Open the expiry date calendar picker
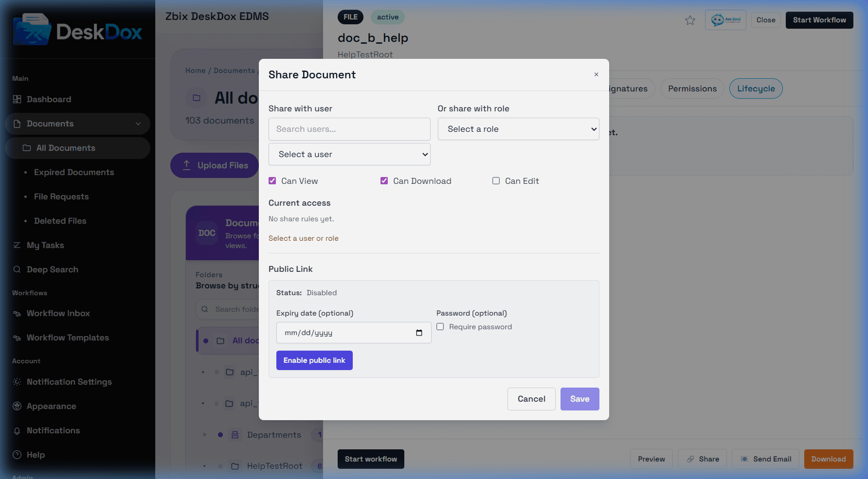Screen dimensions: 868x479 tap(419, 333)
